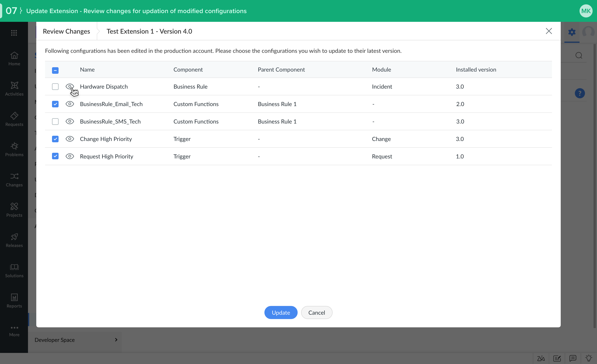The height and width of the screenshot is (364, 597).
Task: Open Problems module in sidebar
Action: click(14, 149)
